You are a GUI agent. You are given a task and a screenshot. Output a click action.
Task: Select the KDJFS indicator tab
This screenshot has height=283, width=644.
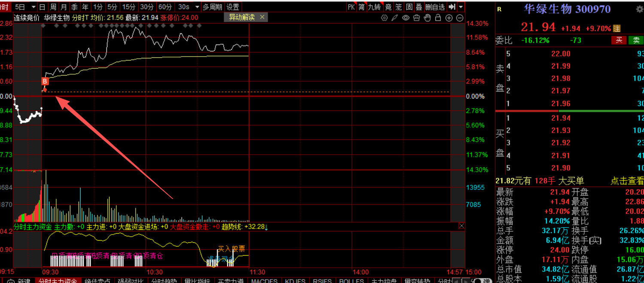(x=295, y=281)
